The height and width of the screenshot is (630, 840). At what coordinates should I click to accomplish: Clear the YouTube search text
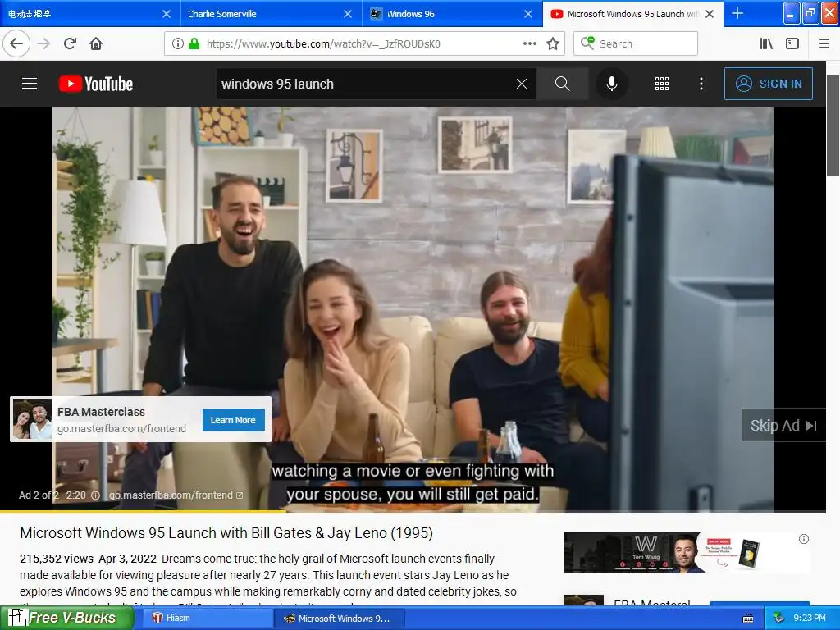pos(521,84)
